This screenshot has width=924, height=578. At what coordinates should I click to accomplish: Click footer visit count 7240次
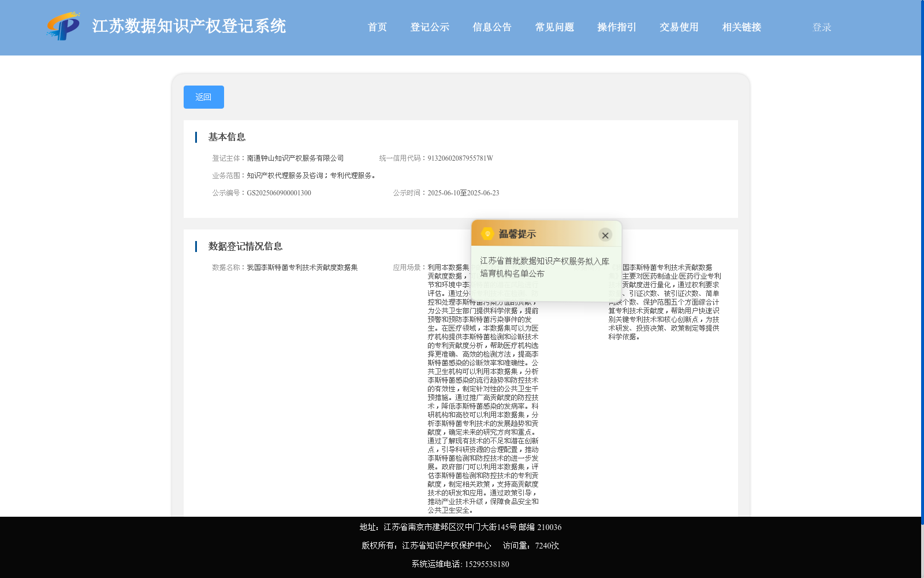pyautogui.click(x=547, y=546)
